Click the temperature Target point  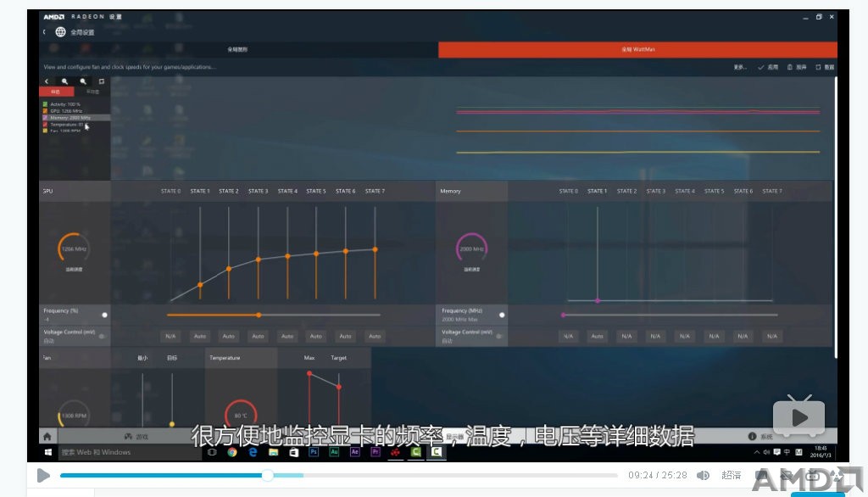(339, 387)
